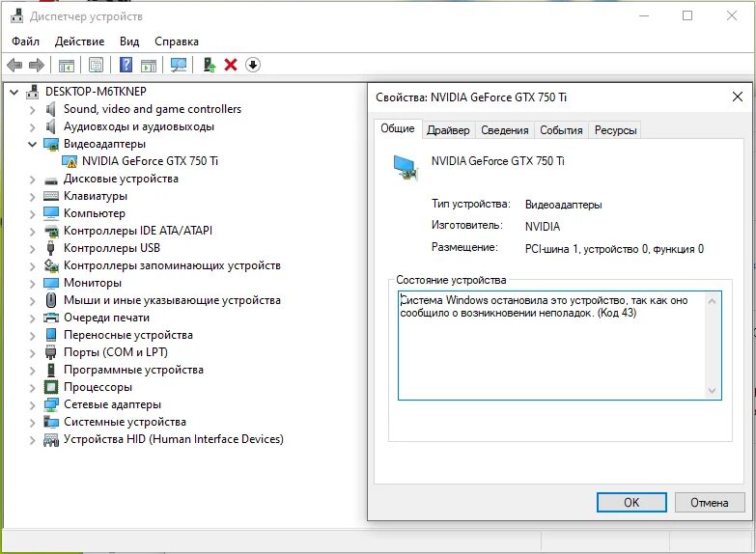The height and width of the screenshot is (554, 756).
Task: Expand the Дисковые устройства node
Action: [x=32, y=180]
